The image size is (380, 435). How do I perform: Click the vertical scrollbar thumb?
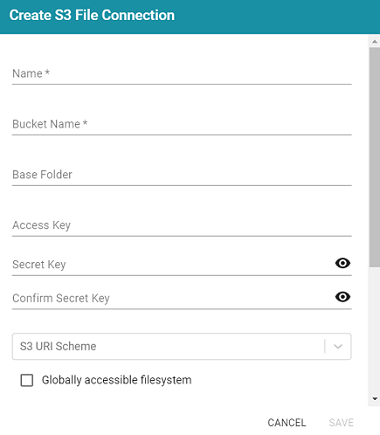tap(375, 157)
